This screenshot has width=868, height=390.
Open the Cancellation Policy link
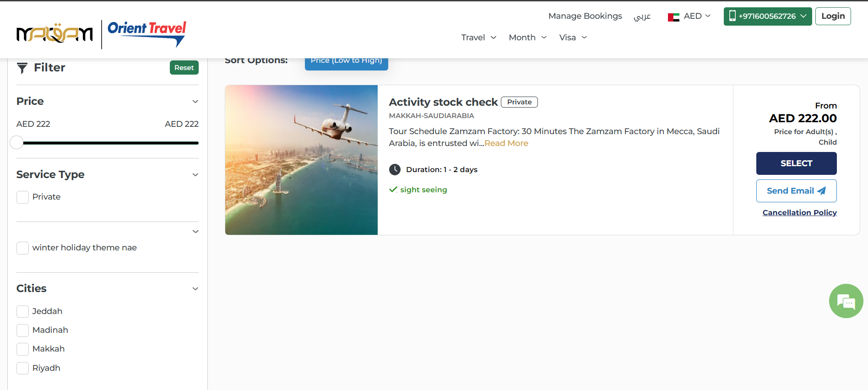[799, 212]
